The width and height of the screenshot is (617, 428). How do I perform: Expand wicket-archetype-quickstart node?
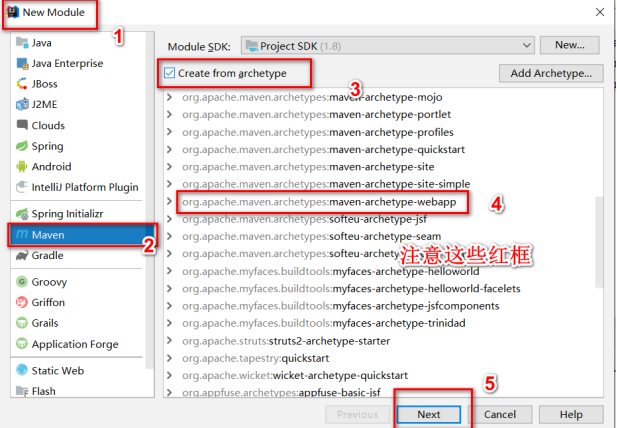pos(170,375)
